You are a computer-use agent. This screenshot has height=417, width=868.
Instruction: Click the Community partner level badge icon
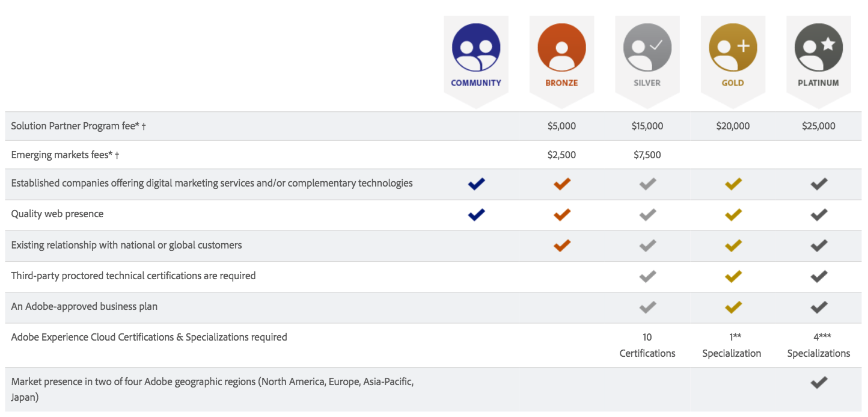click(x=476, y=48)
